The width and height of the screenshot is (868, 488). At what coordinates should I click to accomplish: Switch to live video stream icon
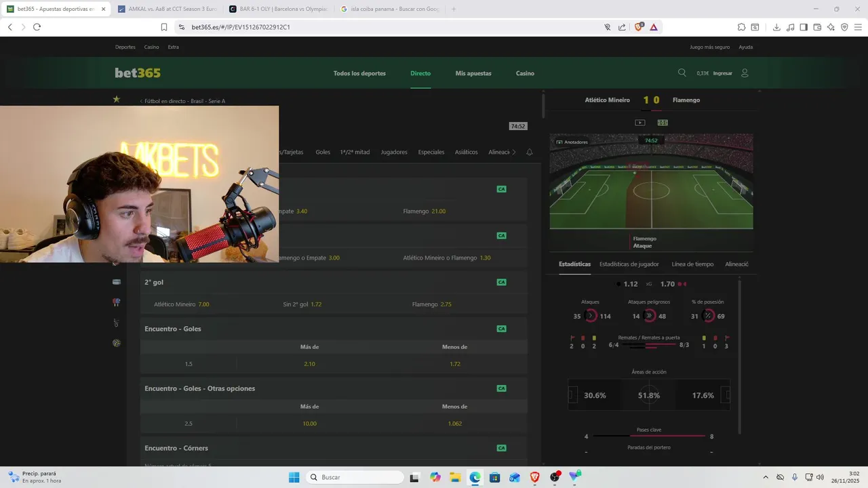[x=639, y=123]
